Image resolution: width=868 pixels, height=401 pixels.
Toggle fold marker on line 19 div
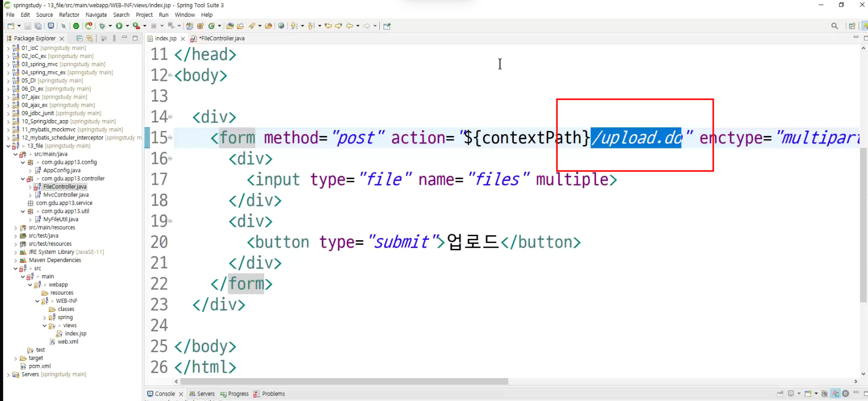170,221
